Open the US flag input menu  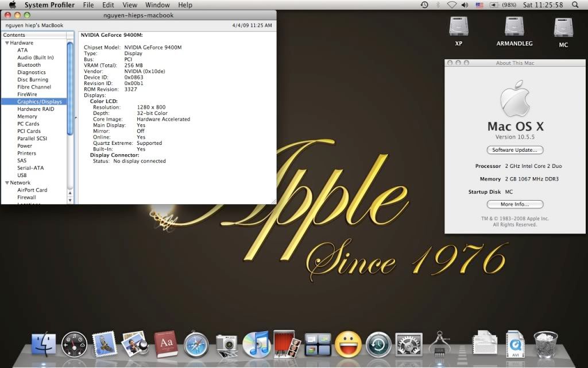[x=479, y=5]
